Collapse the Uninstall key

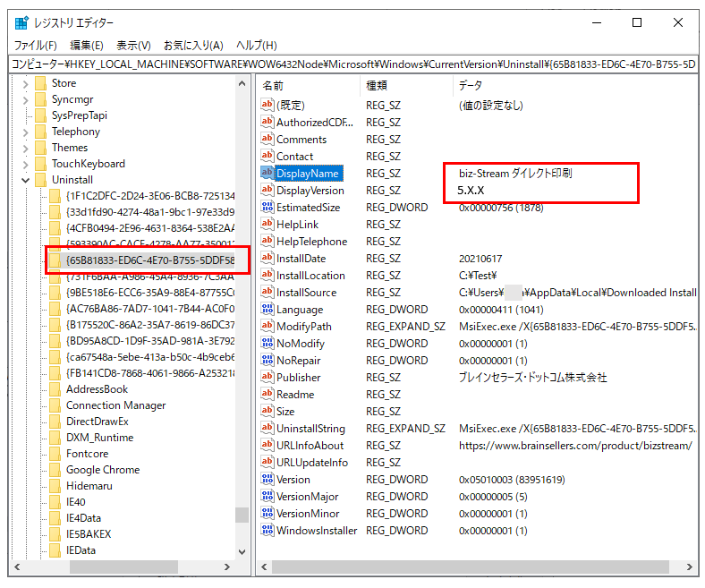pyautogui.click(x=25, y=181)
